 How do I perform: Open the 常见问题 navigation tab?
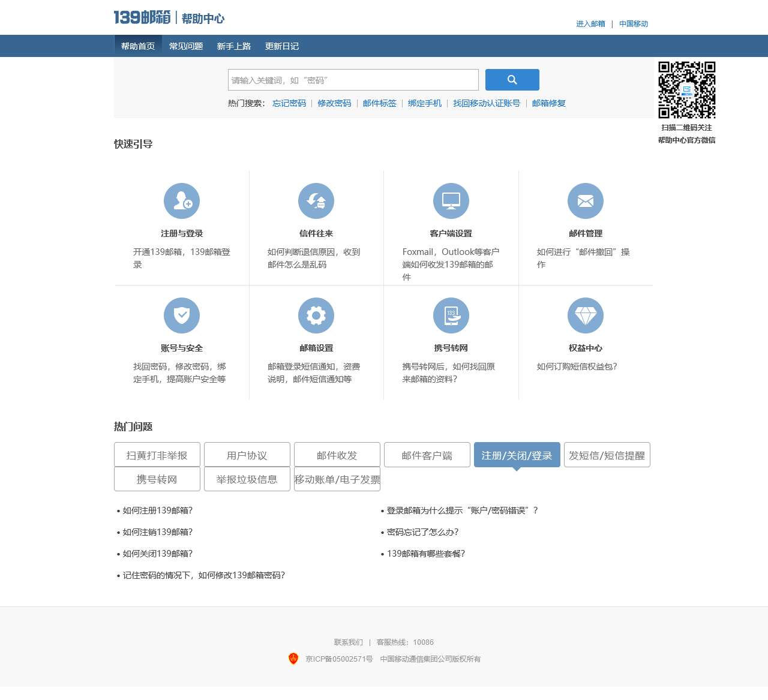coord(186,46)
